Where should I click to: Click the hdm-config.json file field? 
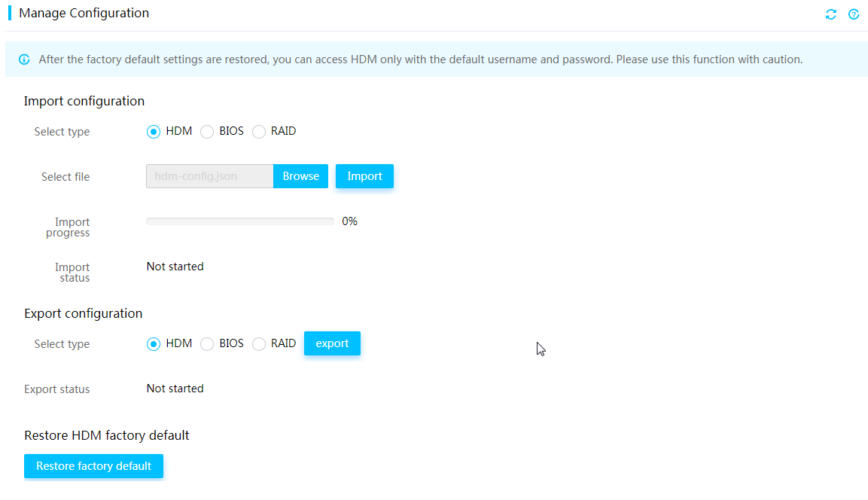click(210, 176)
